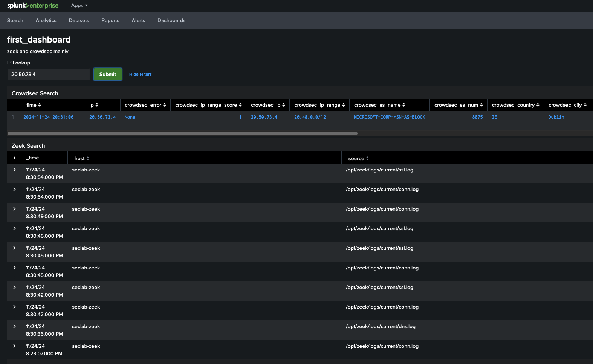Viewport: 593px width, 364px height.
Task: Click the /opt/zeek/logs/current/dns.log source
Action: point(381,327)
